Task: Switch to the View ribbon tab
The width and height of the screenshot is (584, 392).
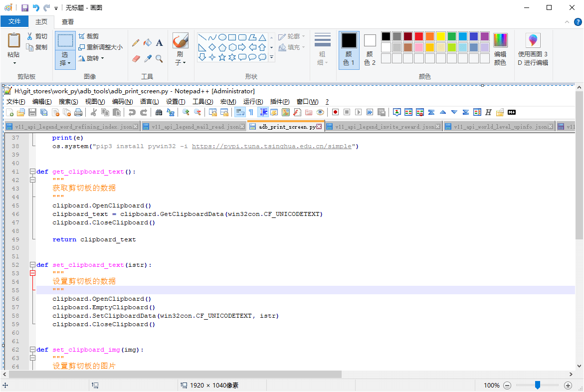Action: tap(68, 21)
